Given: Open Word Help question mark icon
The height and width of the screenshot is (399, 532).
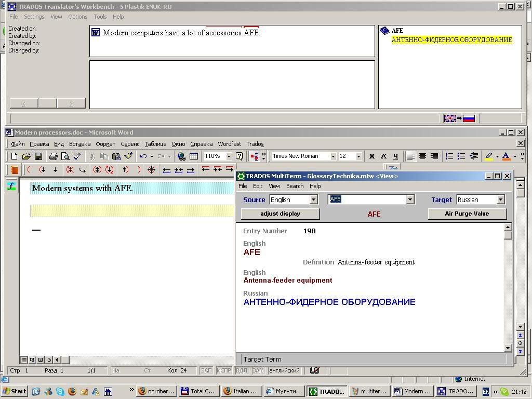Looking at the screenshot, I should coord(239,156).
